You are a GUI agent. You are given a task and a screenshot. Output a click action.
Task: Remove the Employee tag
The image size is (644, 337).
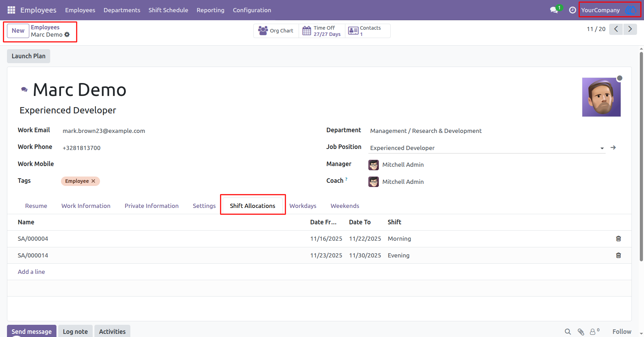(x=93, y=181)
